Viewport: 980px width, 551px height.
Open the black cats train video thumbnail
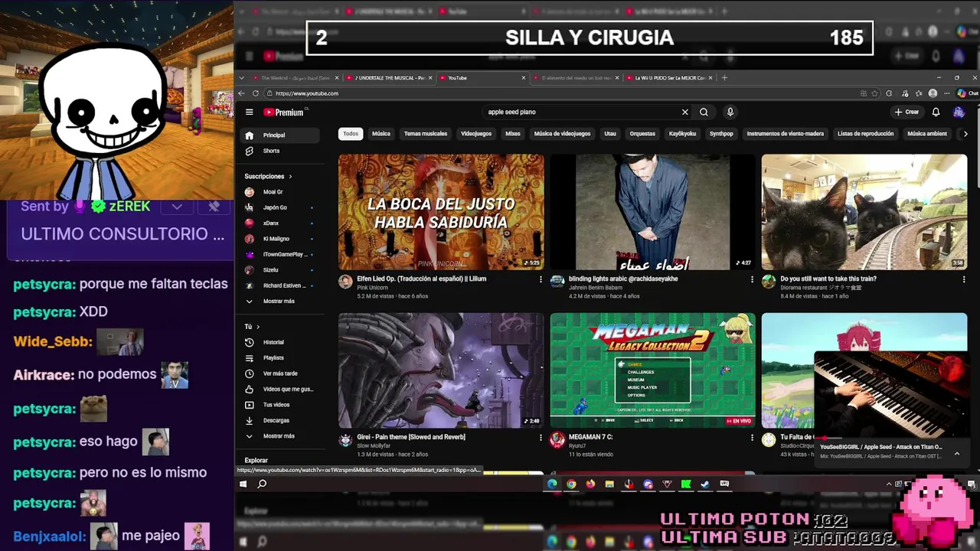point(864,212)
